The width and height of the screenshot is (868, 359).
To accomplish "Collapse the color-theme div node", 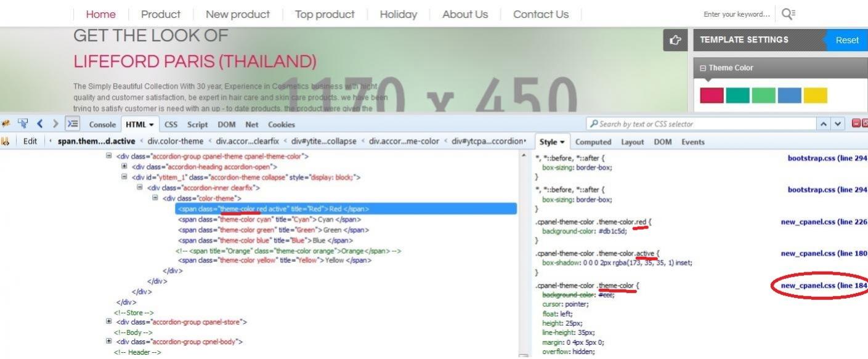I will tap(155, 198).
